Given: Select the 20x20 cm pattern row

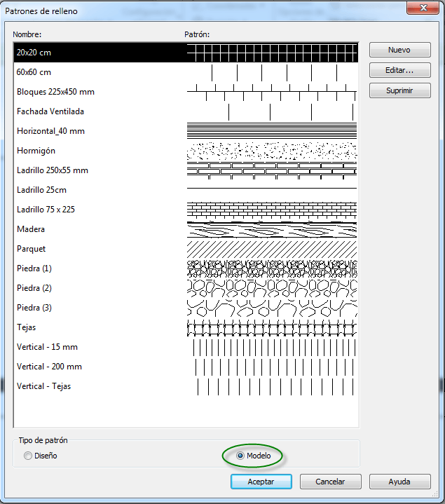Looking at the screenshot, I should click(x=186, y=53).
